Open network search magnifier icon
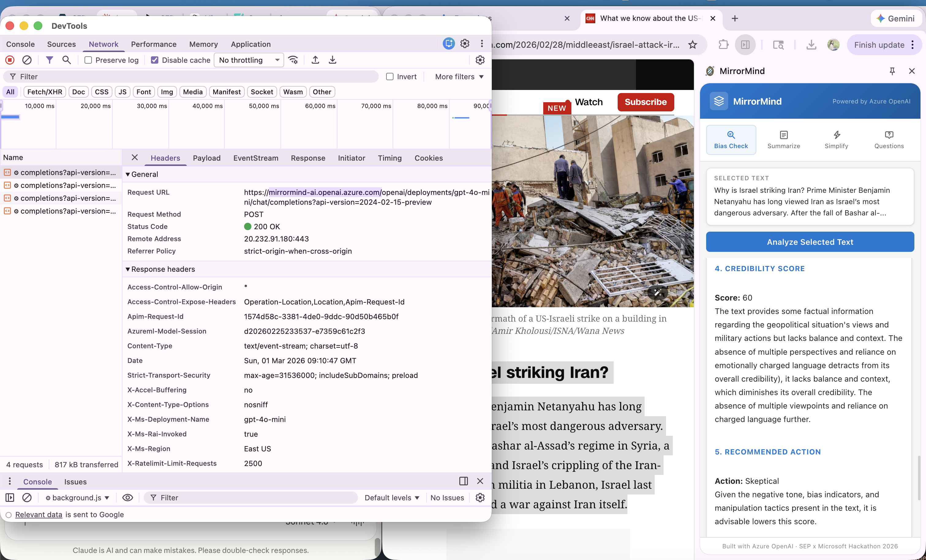 pyautogui.click(x=66, y=60)
